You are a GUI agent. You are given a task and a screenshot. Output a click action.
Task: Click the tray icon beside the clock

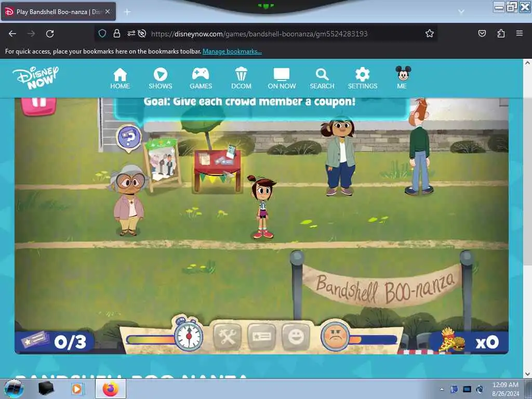pos(480,389)
